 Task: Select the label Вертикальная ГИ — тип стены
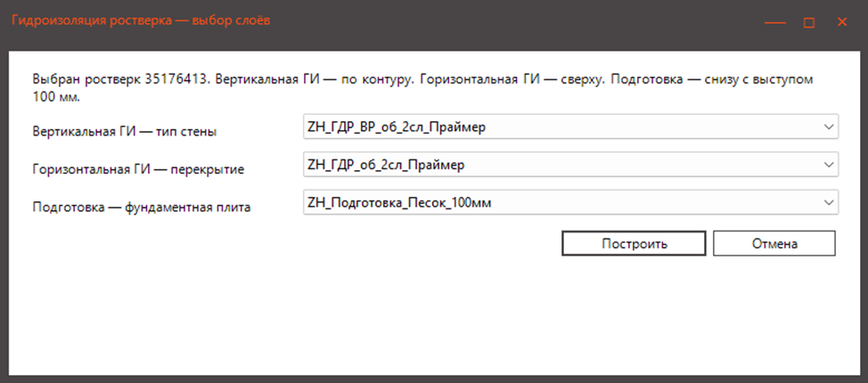[x=125, y=132]
